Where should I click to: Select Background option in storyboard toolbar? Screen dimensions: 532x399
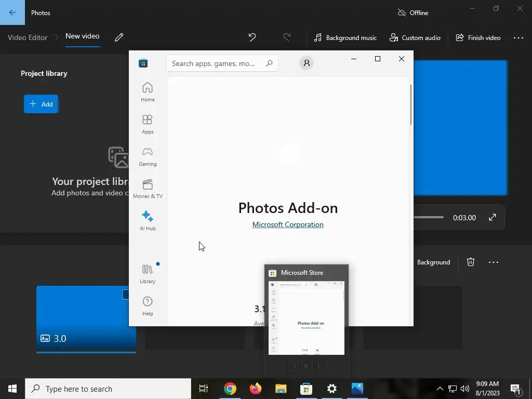point(433,262)
